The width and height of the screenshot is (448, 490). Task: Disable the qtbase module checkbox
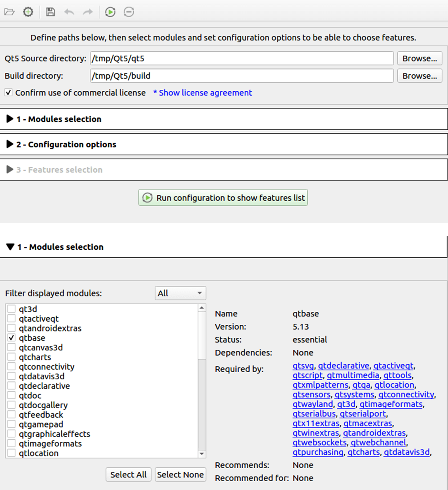(x=11, y=337)
